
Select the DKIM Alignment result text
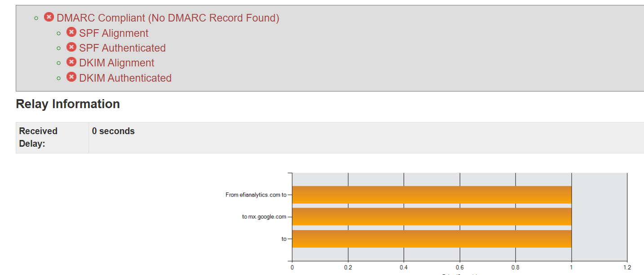[116, 63]
